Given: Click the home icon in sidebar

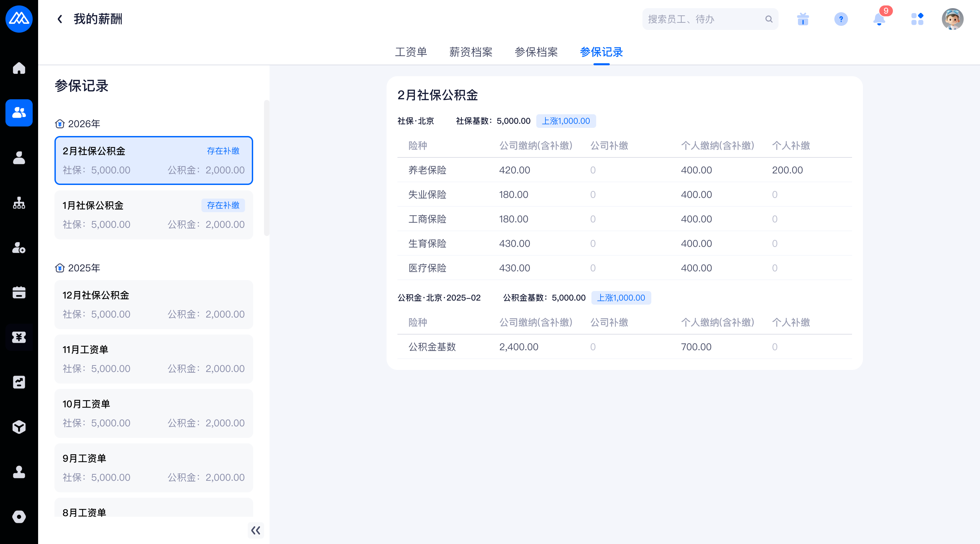Looking at the screenshot, I should point(19,68).
